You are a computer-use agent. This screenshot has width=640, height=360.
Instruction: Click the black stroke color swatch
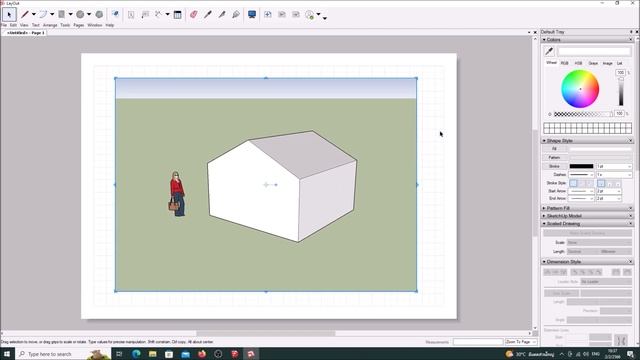click(x=581, y=167)
